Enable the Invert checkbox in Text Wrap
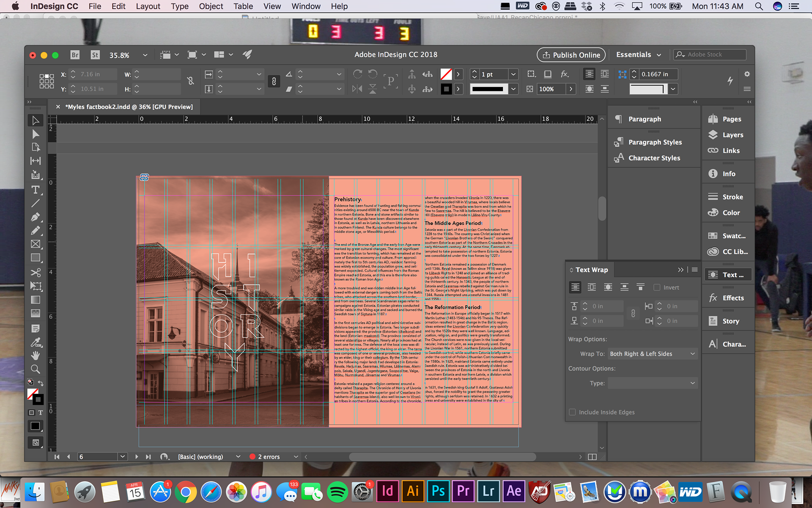The height and width of the screenshot is (508, 812). click(x=657, y=287)
